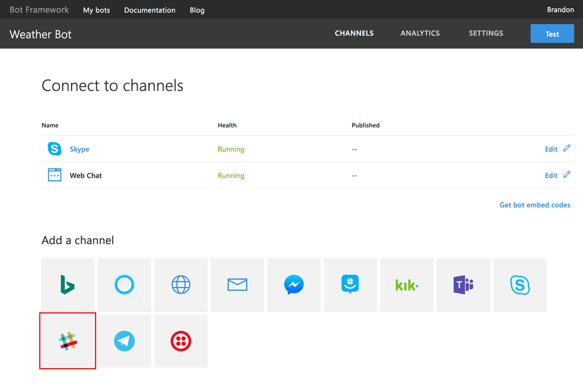The image size is (583, 392).
Task: Click the Published column header
Action: click(365, 125)
